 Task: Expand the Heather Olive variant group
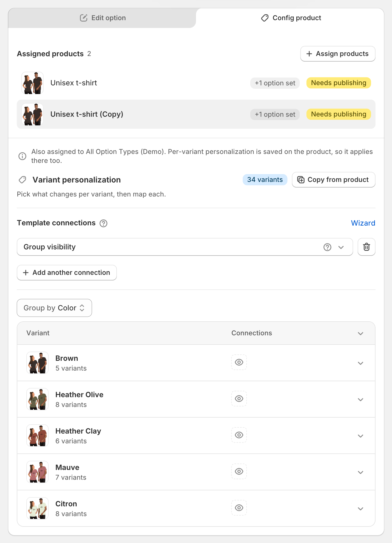(360, 399)
